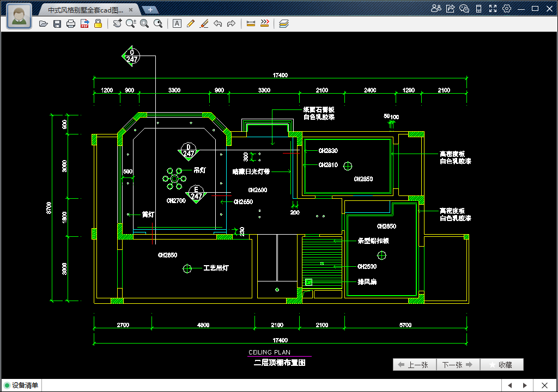558x392 pixels.
Task: Click the CH2600 ceiling height label
Action: pos(258,190)
